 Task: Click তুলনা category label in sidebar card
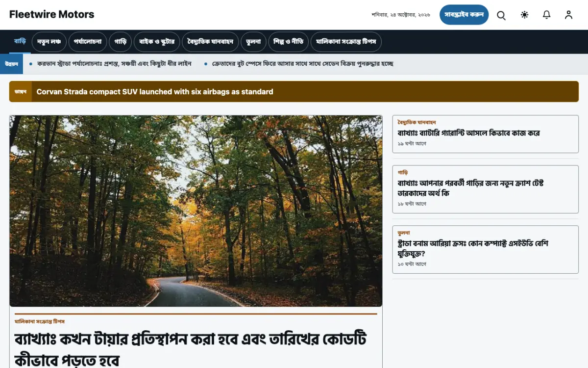[404, 233]
